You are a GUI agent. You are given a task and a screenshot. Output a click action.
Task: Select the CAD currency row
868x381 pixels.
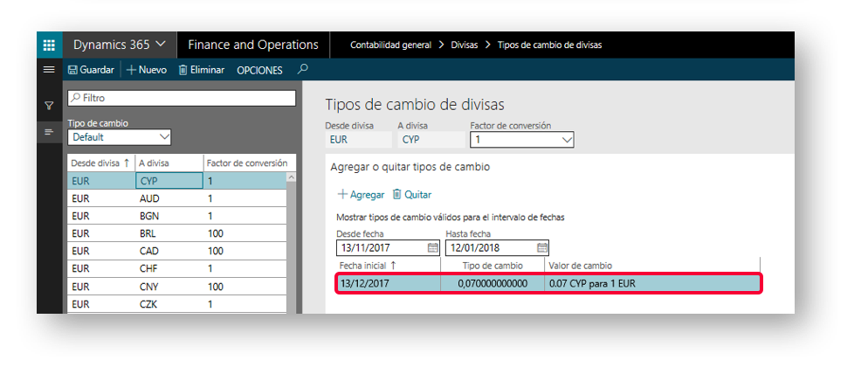pyautogui.click(x=177, y=252)
